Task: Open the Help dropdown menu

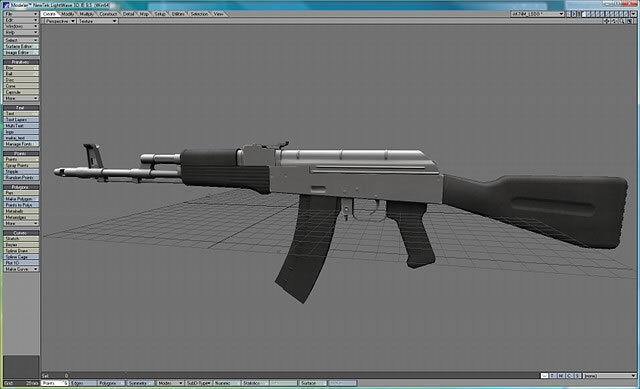Action: pos(21,32)
